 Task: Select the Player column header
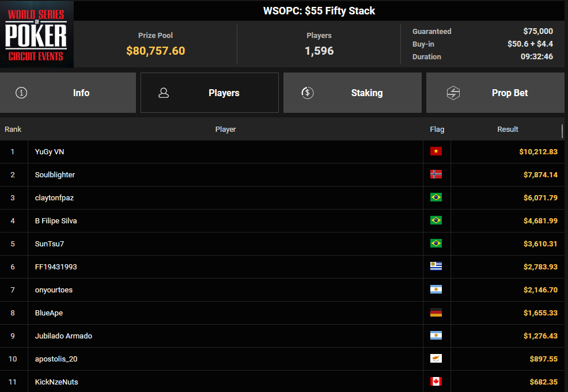[225, 129]
